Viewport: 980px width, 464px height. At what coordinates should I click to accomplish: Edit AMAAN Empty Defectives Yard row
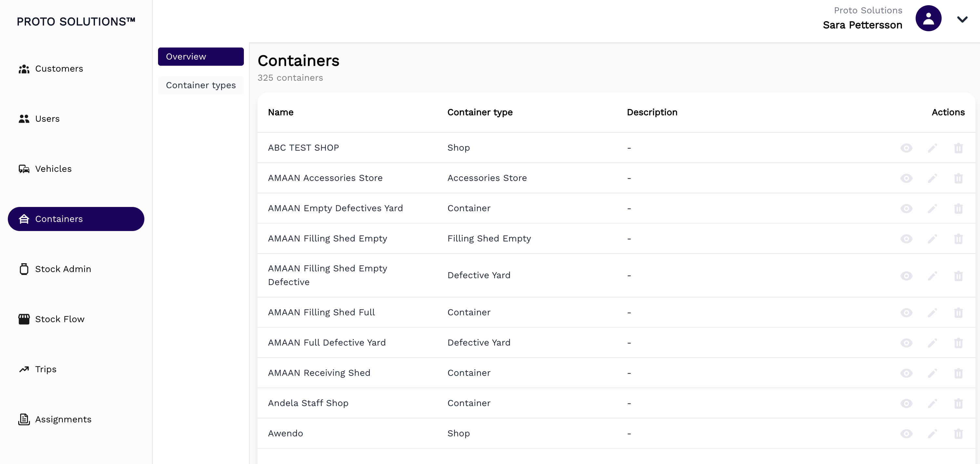point(932,208)
